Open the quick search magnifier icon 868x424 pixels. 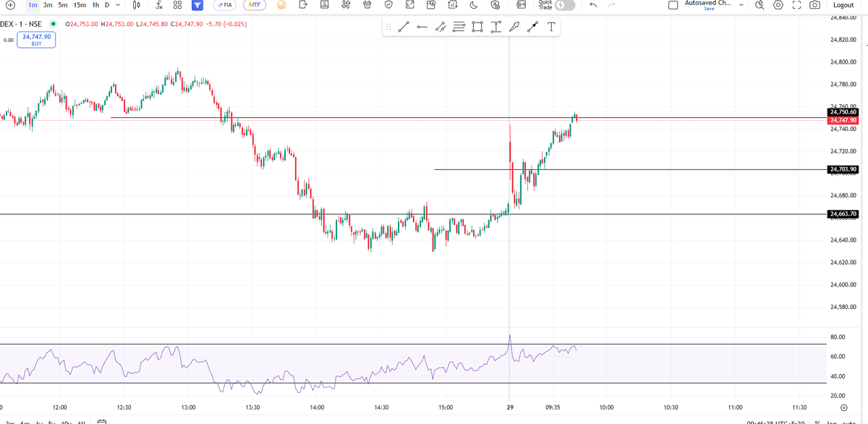pyautogui.click(x=759, y=5)
